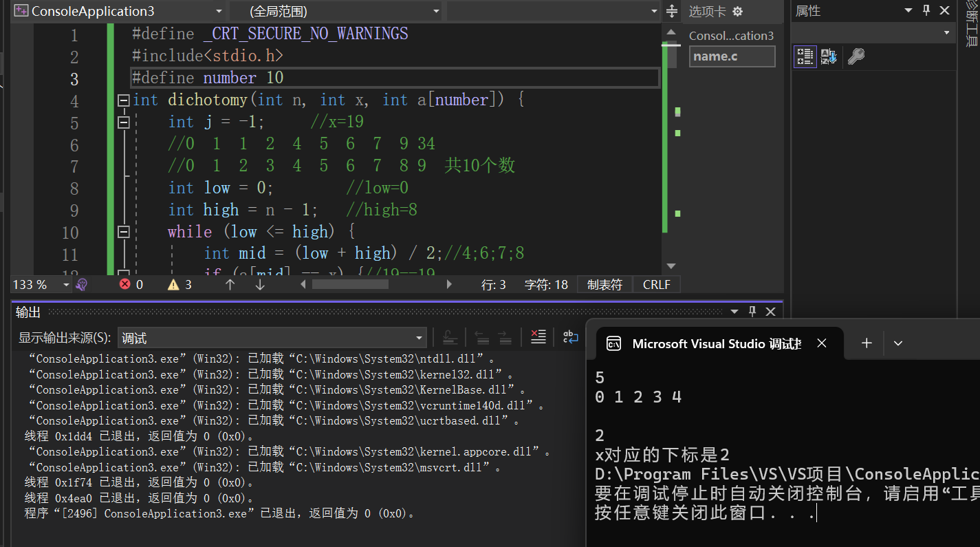Click line number 3 in the gutter
Screen dimensions: 980x547
point(74,78)
